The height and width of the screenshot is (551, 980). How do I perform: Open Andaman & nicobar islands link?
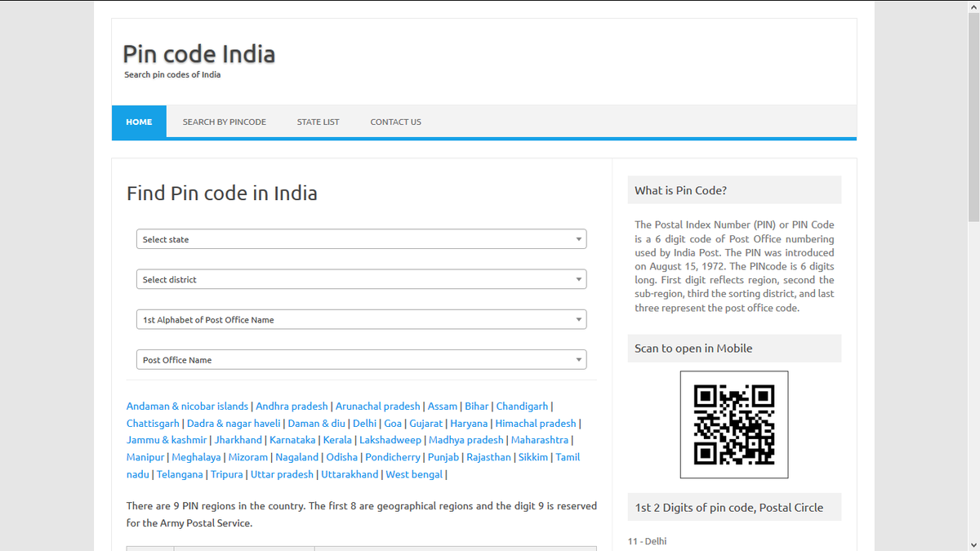(187, 406)
